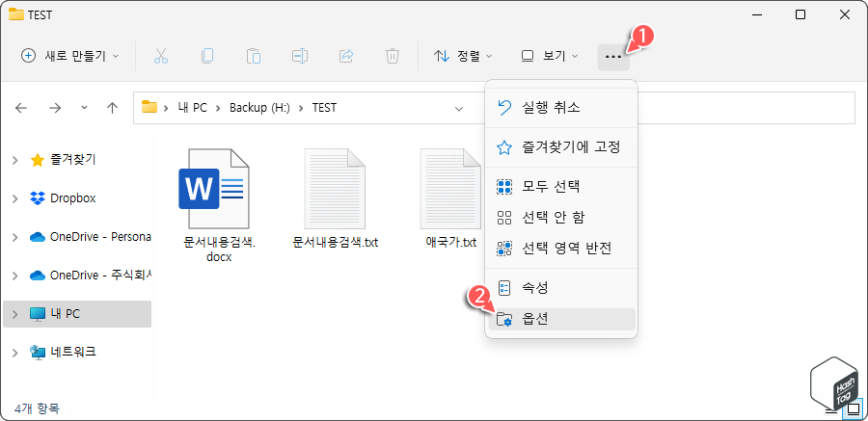Open the 정렬 sort dropdown
The width and height of the screenshot is (868, 421).
[x=463, y=56]
